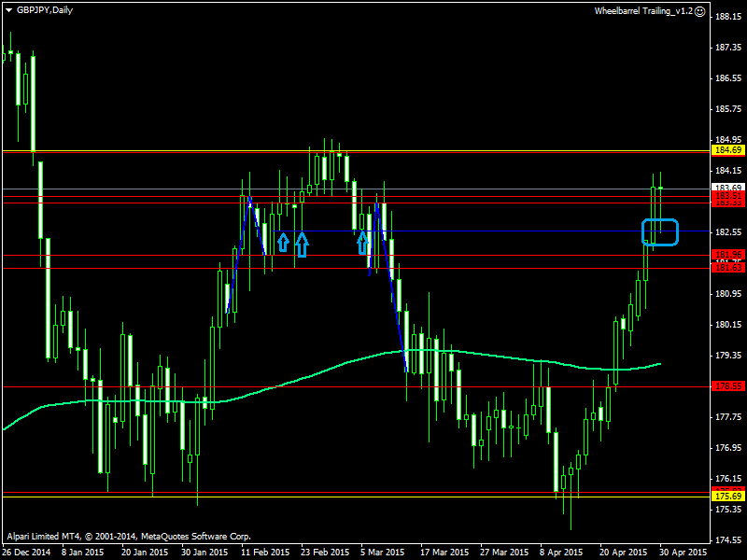Screen dimensions: 747x560
Task: Click the Wheelbarrel Trailing_v1.2 expert label
Action: tap(643, 11)
